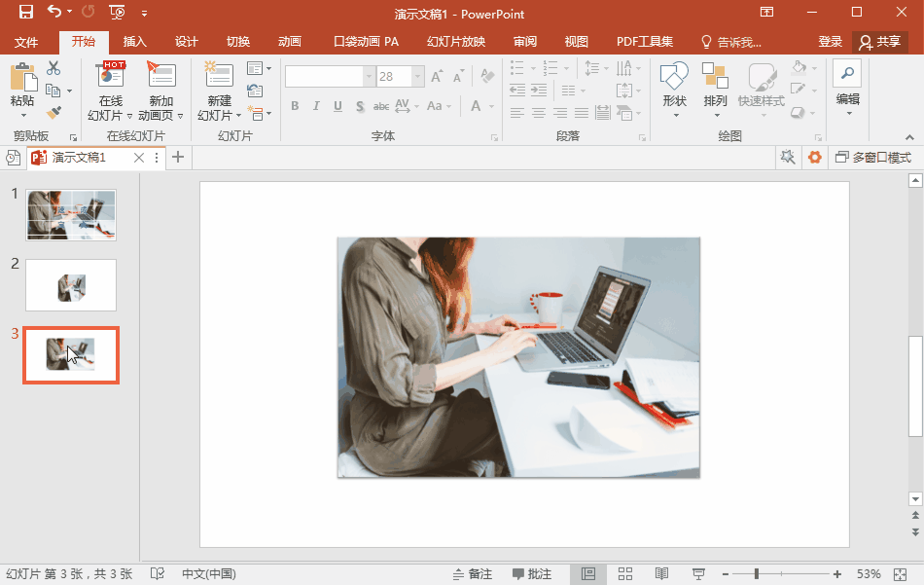Toggle the 备注 notes pane
The image size is (924, 585).
[x=473, y=573]
